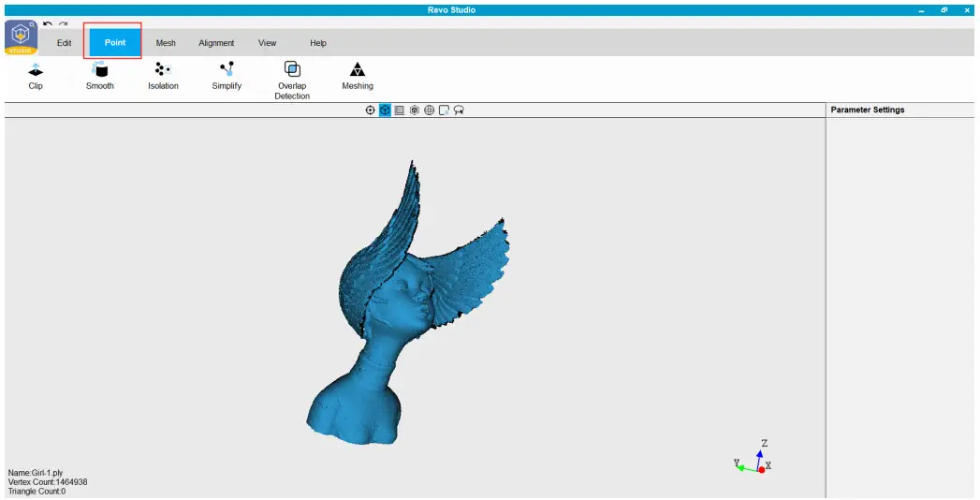The image size is (980, 500).
Task: Open the View tab
Action: [267, 42]
